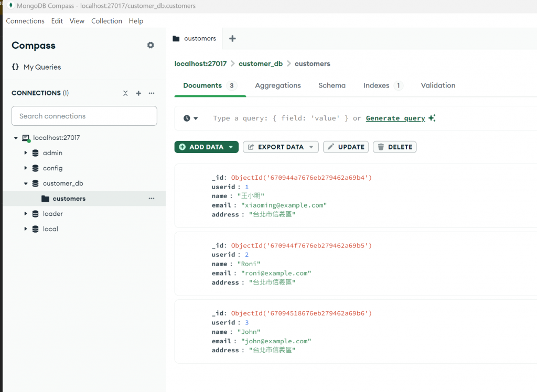Expand admin database node
Viewport: 537px width, 392px height.
[x=25, y=153]
